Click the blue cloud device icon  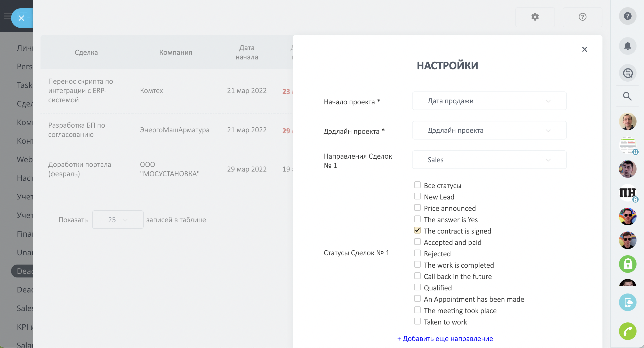627,302
